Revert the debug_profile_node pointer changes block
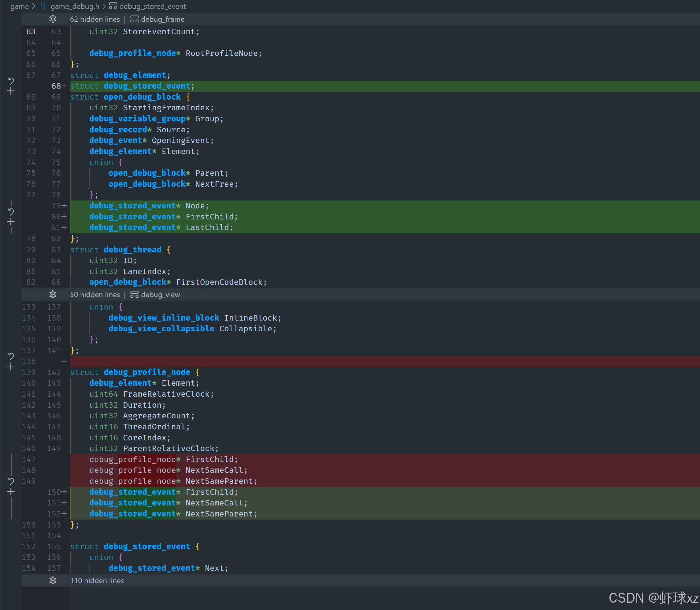 (x=11, y=481)
